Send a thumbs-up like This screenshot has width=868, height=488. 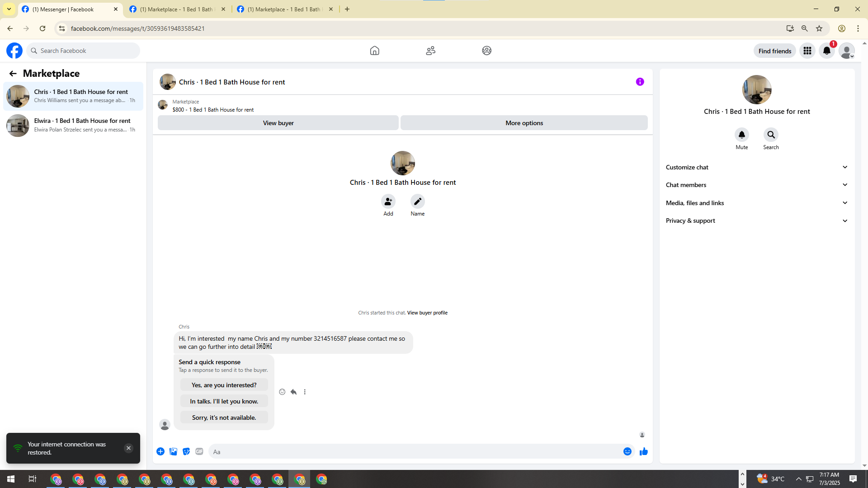(644, 451)
